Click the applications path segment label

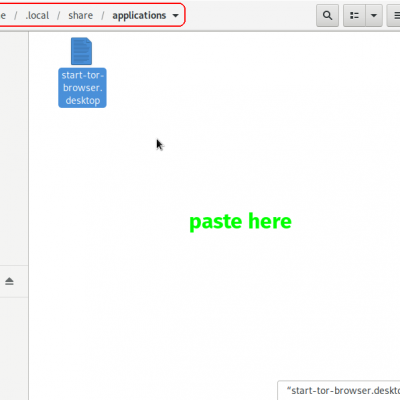[x=139, y=16]
